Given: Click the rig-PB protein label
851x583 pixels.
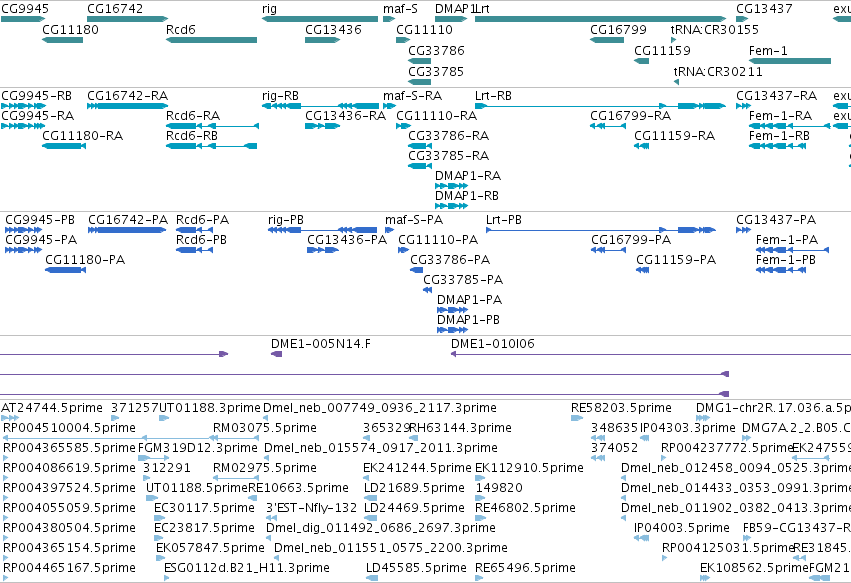Looking at the screenshot, I should click(x=285, y=220).
